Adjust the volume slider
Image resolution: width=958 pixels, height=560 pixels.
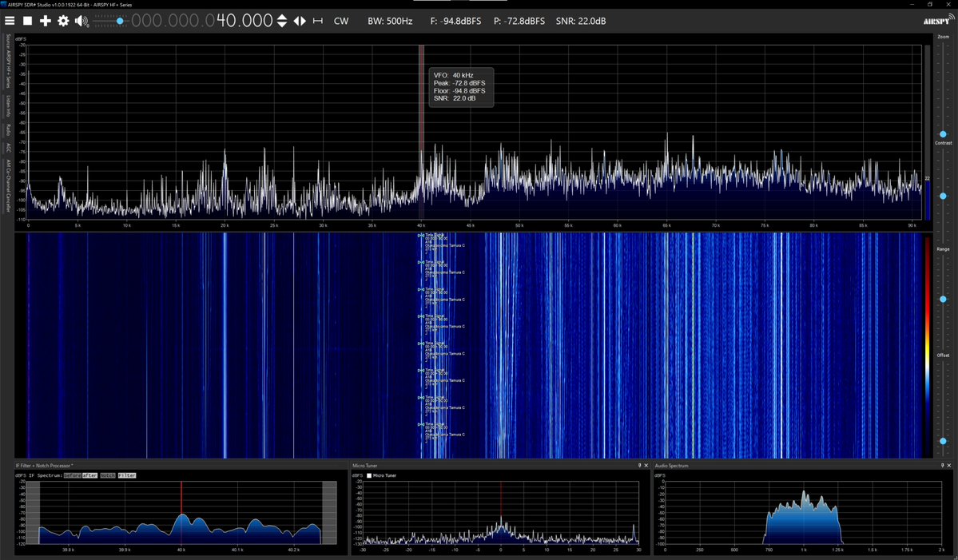[118, 21]
